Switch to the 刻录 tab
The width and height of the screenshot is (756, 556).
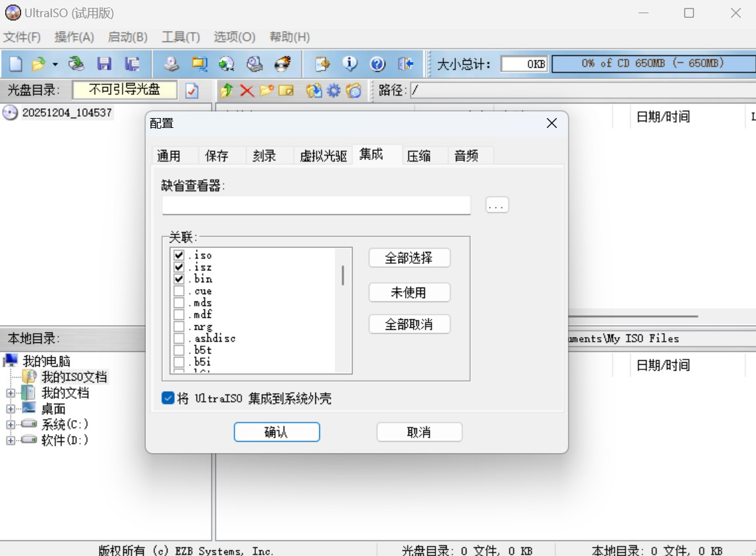(264, 156)
